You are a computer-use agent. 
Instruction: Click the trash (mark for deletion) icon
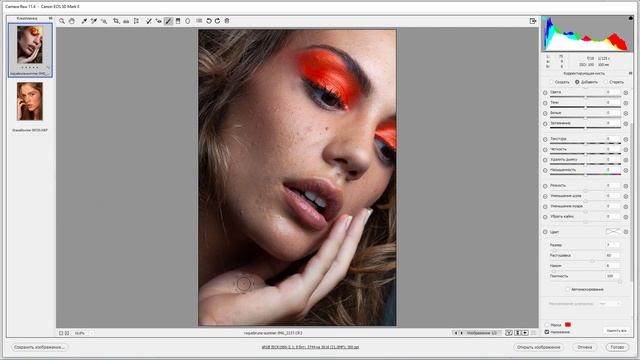(227, 21)
